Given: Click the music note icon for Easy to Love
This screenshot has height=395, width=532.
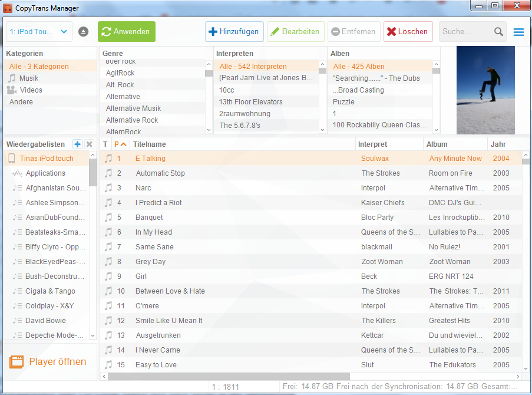Looking at the screenshot, I should point(108,365).
